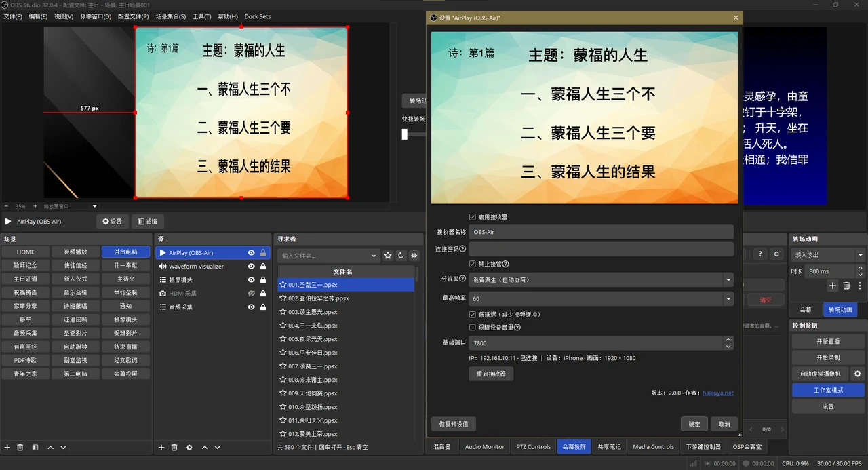
Task: Zoom out preview with minus icon
Action: pos(7,206)
